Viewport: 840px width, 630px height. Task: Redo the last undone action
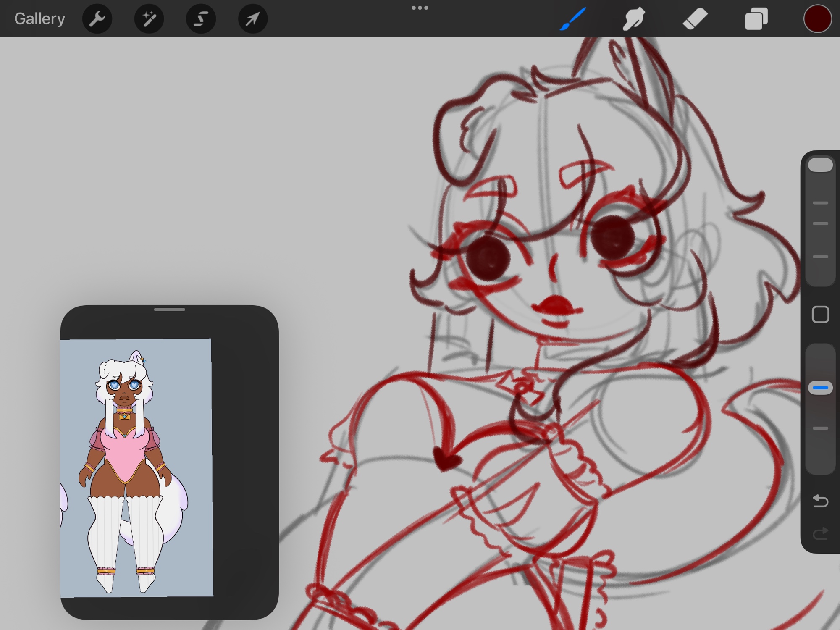[820, 534]
